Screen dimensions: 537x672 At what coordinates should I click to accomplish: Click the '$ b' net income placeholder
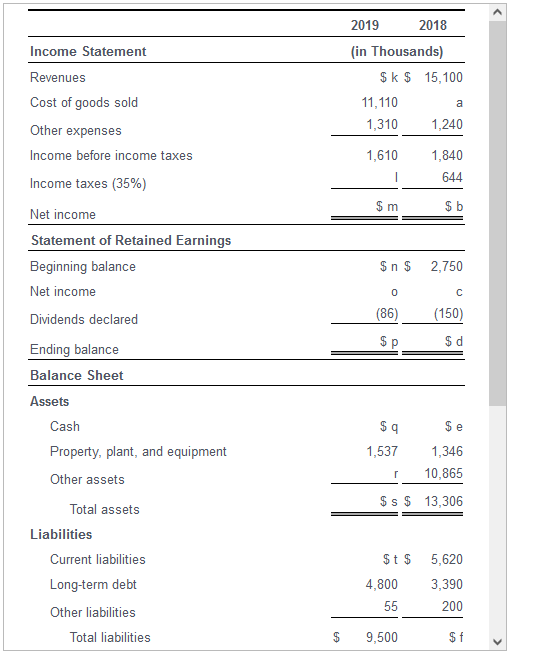coord(454,207)
